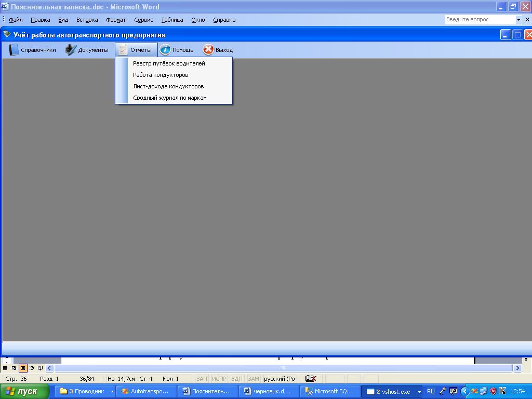Open Word's Сервис menu

(143, 20)
